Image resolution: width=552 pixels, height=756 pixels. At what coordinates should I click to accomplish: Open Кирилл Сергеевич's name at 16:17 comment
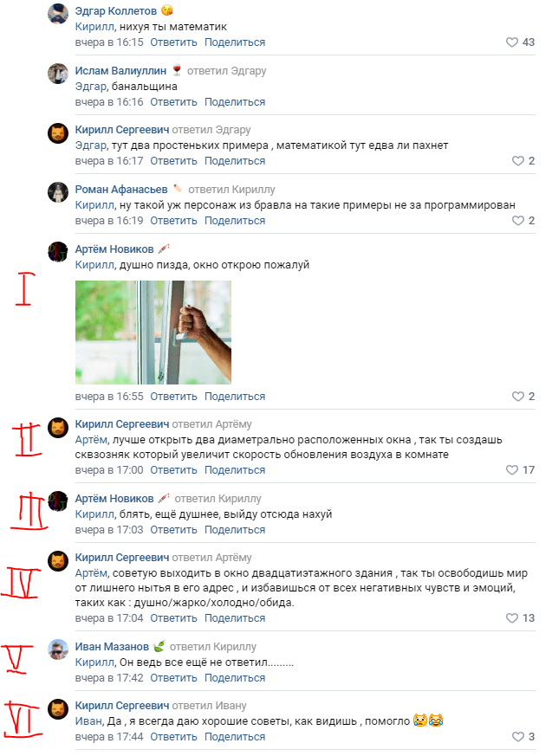122,130
